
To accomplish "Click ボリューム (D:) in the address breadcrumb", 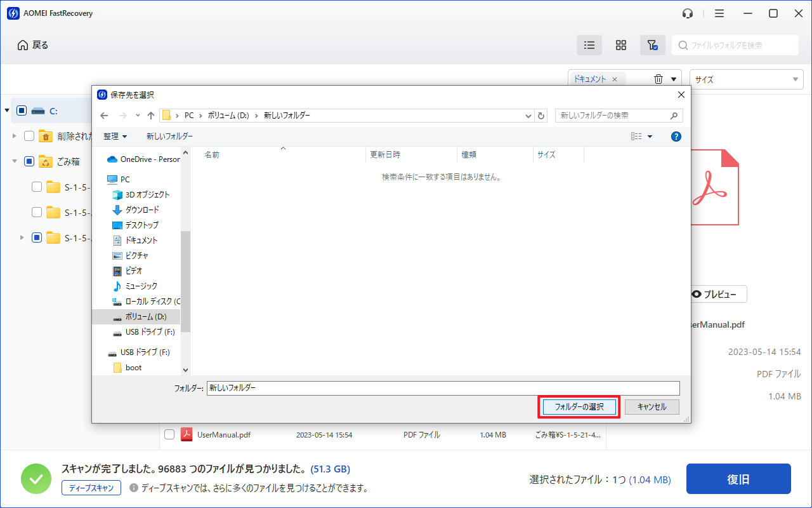I will coord(228,116).
